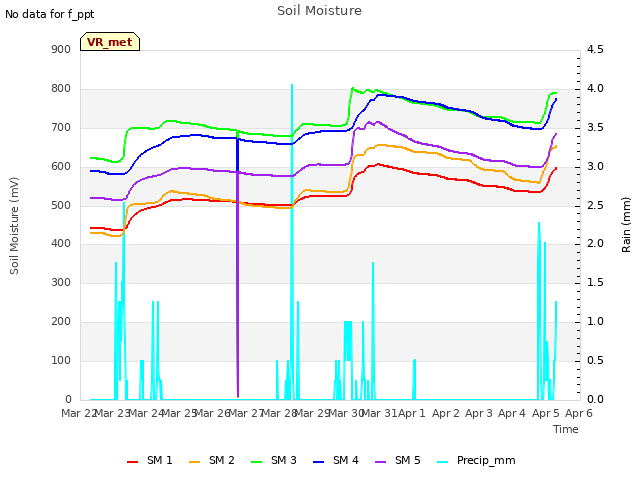Screen dimensions: 640x480
Task: Click the Rain (mm) axis title
Action: click(626, 225)
